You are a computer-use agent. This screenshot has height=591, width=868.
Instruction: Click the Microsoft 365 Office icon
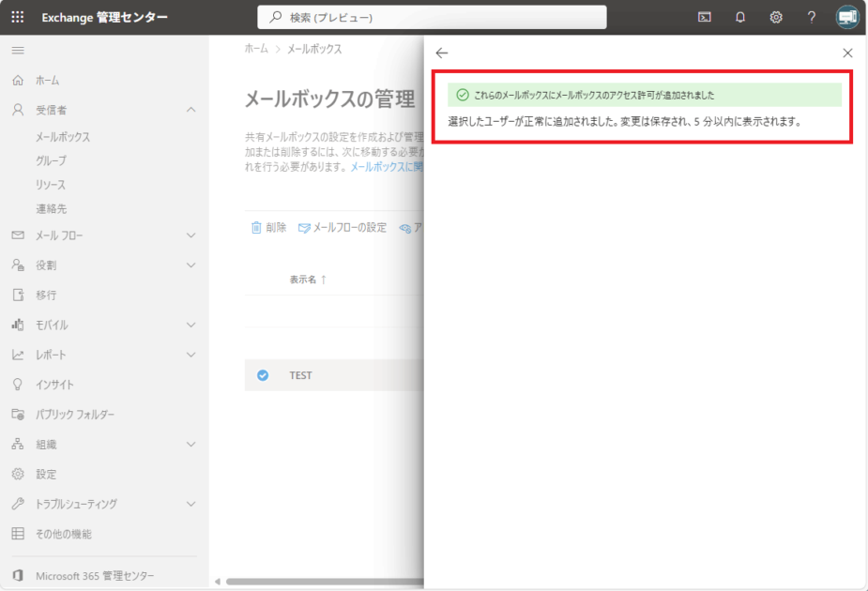[18, 575]
